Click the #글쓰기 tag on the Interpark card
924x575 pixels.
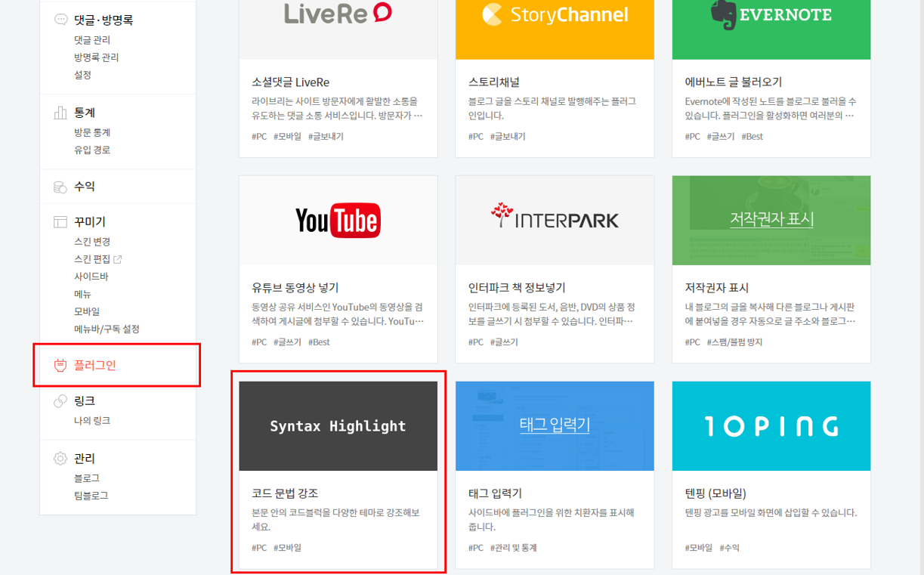pyautogui.click(x=505, y=342)
